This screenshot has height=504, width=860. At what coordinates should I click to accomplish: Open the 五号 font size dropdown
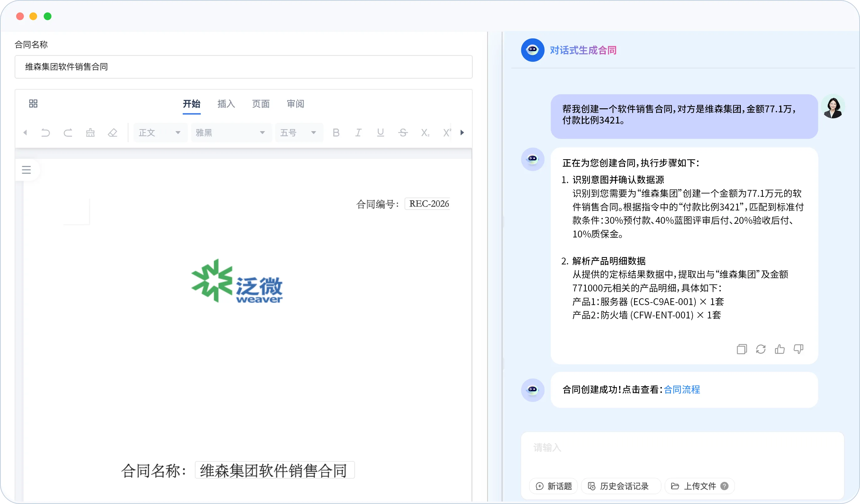[299, 133]
